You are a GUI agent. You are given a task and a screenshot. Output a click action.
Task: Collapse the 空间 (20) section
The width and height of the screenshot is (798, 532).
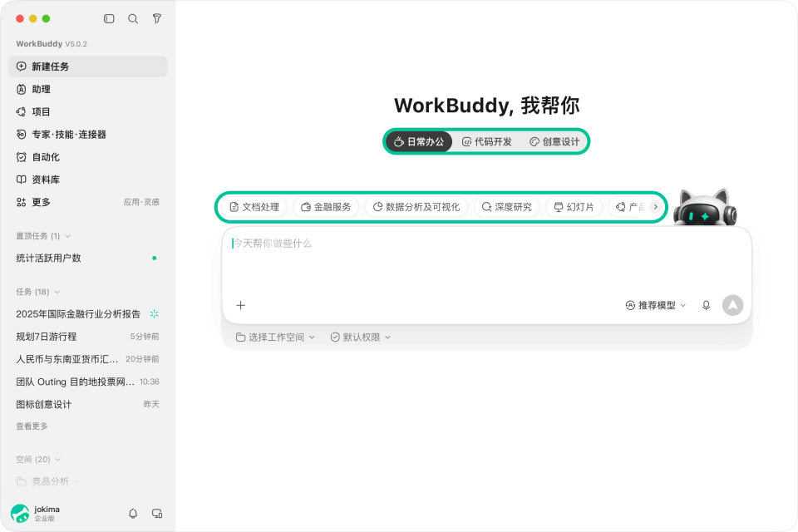click(x=38, y=459)
